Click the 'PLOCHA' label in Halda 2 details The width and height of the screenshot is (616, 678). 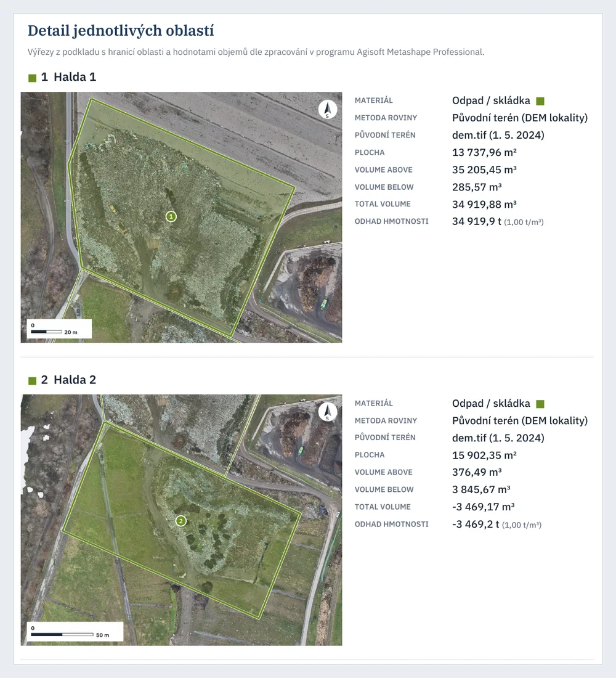tap(370, 455)
